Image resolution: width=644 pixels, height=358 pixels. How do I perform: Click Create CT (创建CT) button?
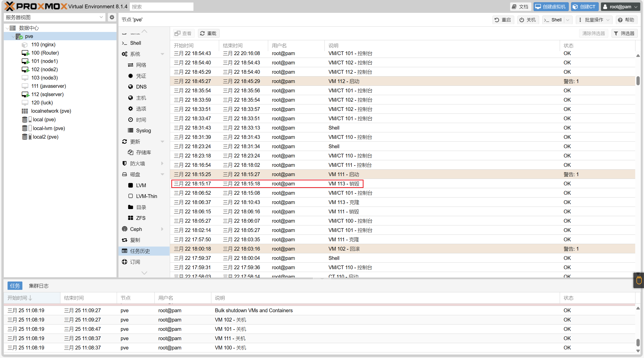coord(584,7)
